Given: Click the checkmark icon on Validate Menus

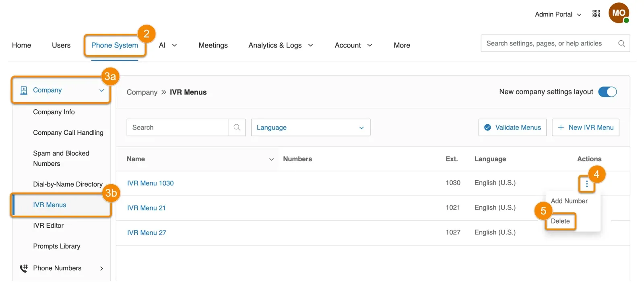Looking at the screenshot, I should (x=487, y=128).
